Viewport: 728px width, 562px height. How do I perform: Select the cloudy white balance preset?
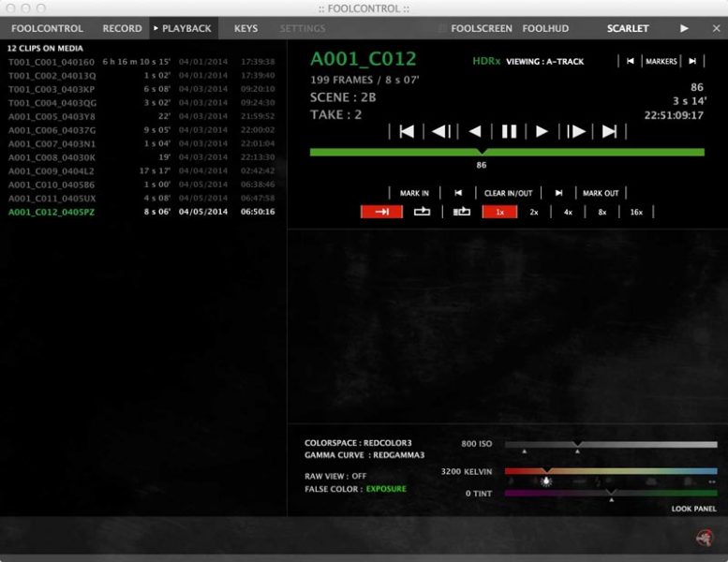(652, 481)
